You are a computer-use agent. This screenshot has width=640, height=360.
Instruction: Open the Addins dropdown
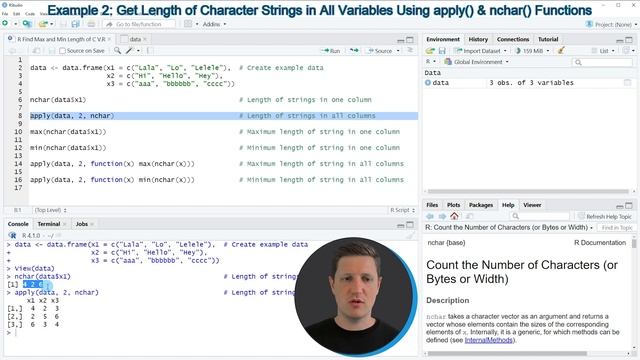click(x=214, y=24)
